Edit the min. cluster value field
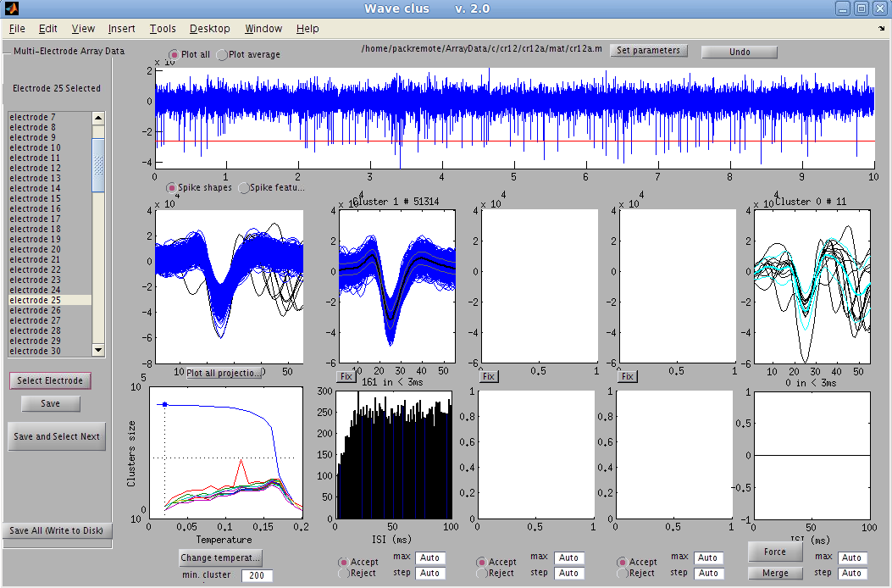The width and height of the screenshot is (892, 588). coord(257,575)
